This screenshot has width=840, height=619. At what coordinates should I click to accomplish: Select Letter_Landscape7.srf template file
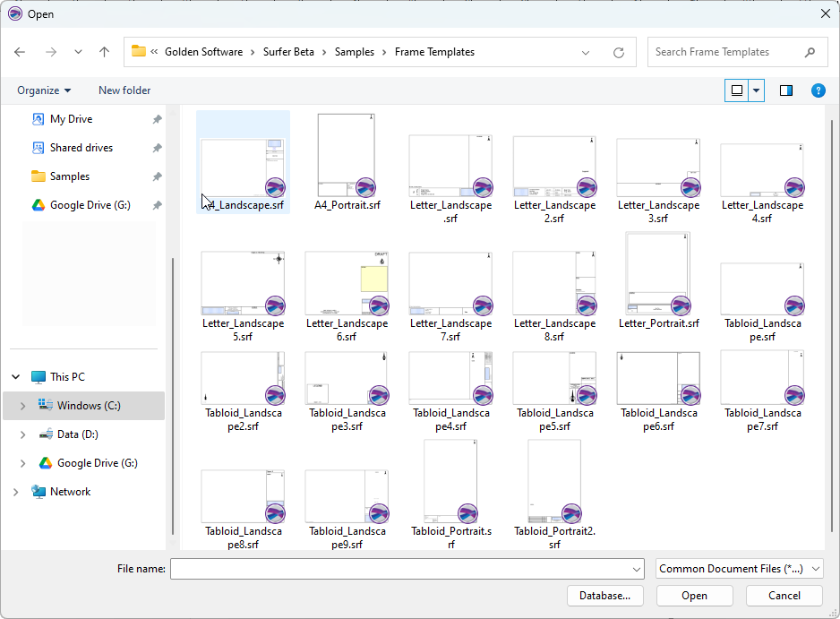[450, 283]
